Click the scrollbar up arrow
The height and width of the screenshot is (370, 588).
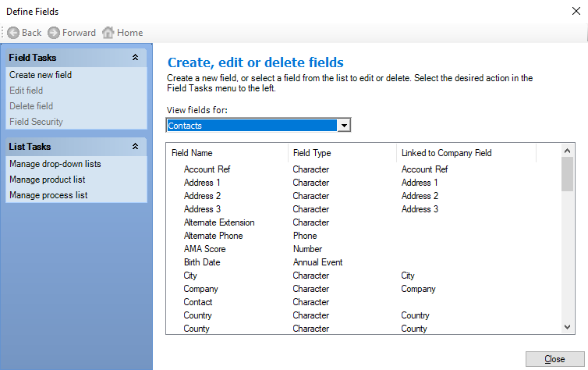coord(567,151)
